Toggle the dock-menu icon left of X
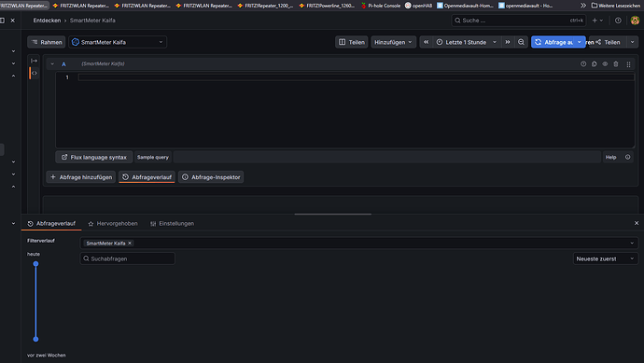Image resolution: width=644 pixels, height=363 pixels. pyautogui.click(x=2, y=21)
